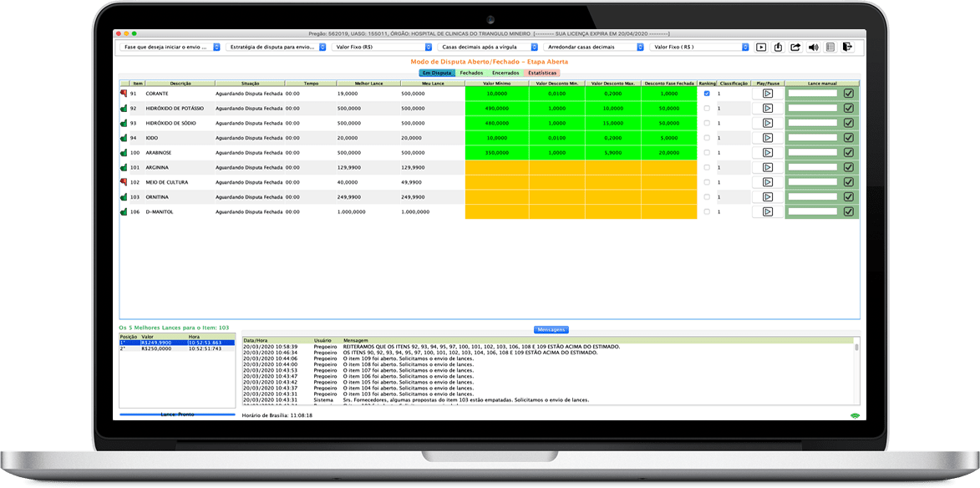Uncheck the Ranking checkbox for item 91

(707, 94)
